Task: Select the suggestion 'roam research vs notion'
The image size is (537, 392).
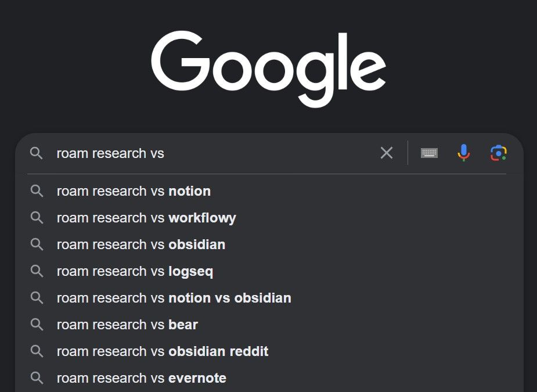Action: [x=134, y=191]
